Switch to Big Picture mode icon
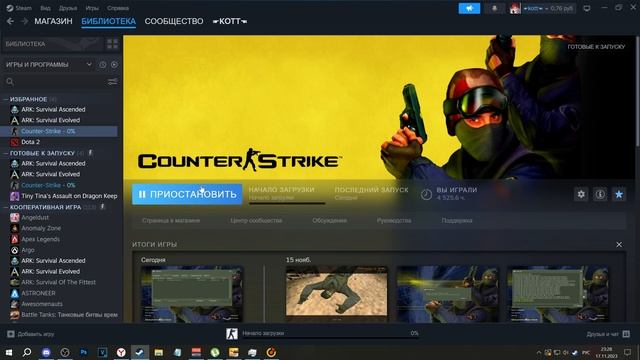 click(587, 8)
